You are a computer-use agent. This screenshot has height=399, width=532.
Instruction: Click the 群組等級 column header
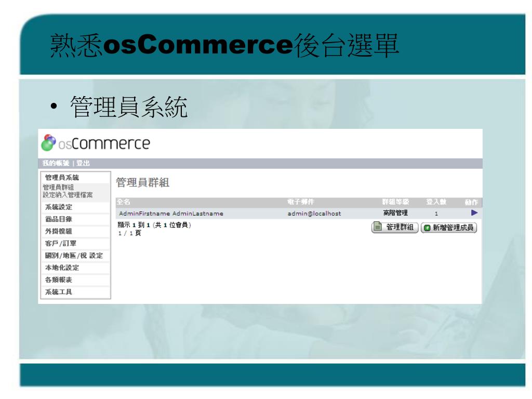point(395,202)
